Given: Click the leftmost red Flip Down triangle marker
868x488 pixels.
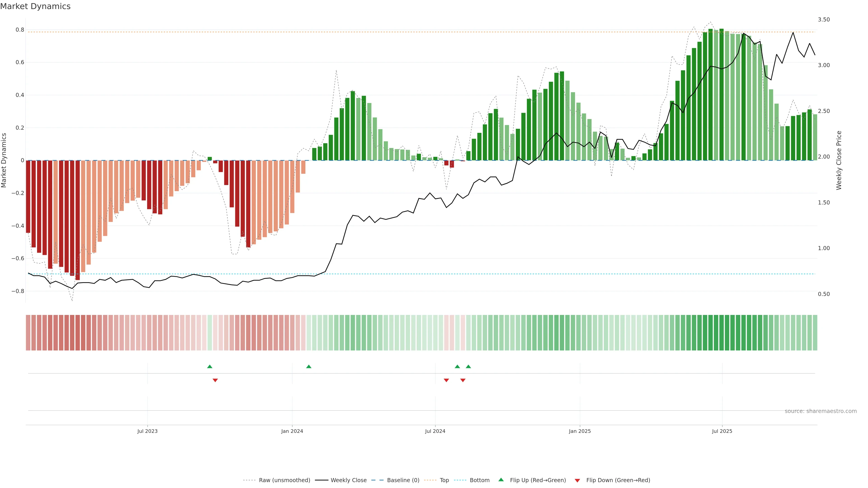Looking at the screenshot, I should click(x=215, y=380).
